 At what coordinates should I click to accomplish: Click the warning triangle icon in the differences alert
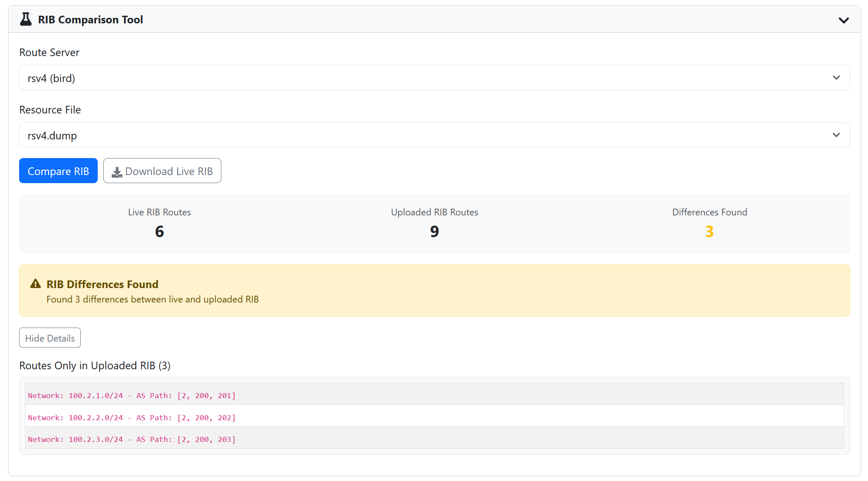click(36, 284)
